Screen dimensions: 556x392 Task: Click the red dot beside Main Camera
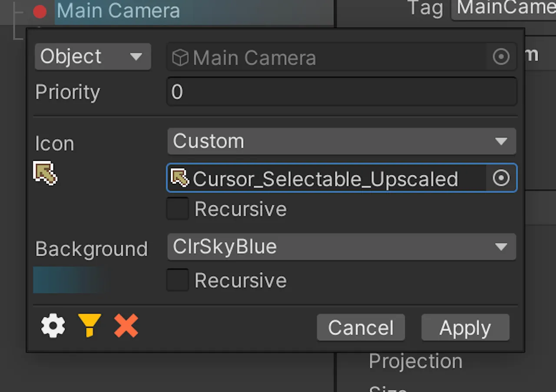(x=40, y=12)
